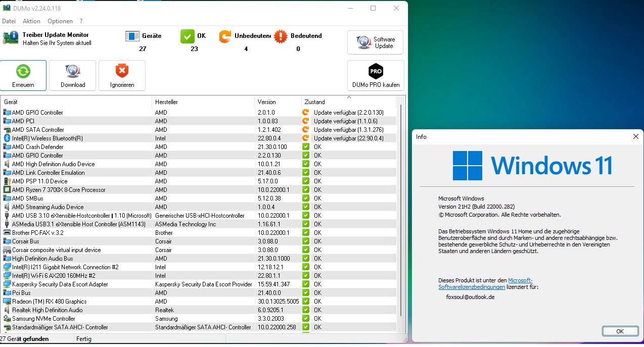Screen dimensions: 644x347
Task: Click the orange Unbedeutend status icon
Action: coord(225,36)
